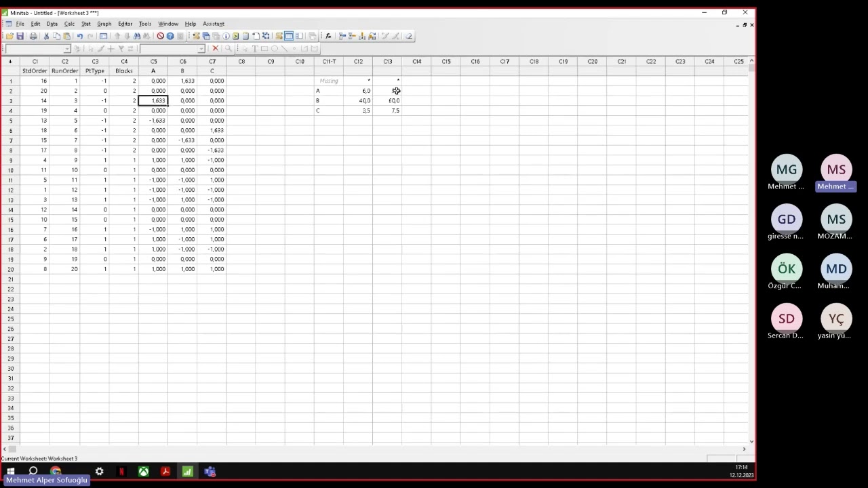Expand the first graph-editing combo box dropdown

pos(66,49)
